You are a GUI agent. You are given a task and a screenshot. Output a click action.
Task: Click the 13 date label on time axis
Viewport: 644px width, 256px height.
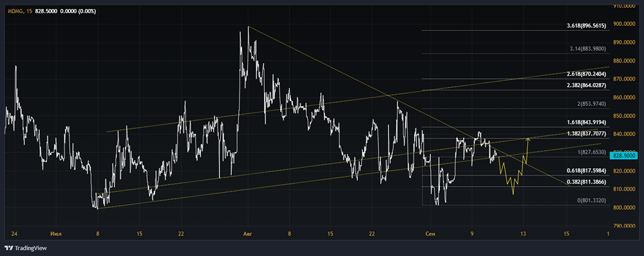point(523,234)
